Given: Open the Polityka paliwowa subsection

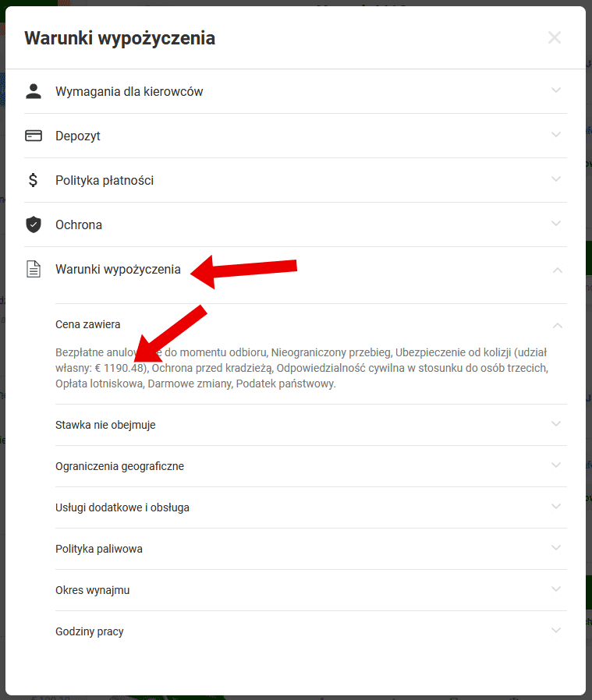Looking at the screenshot, I should click(x=311, y=549).
